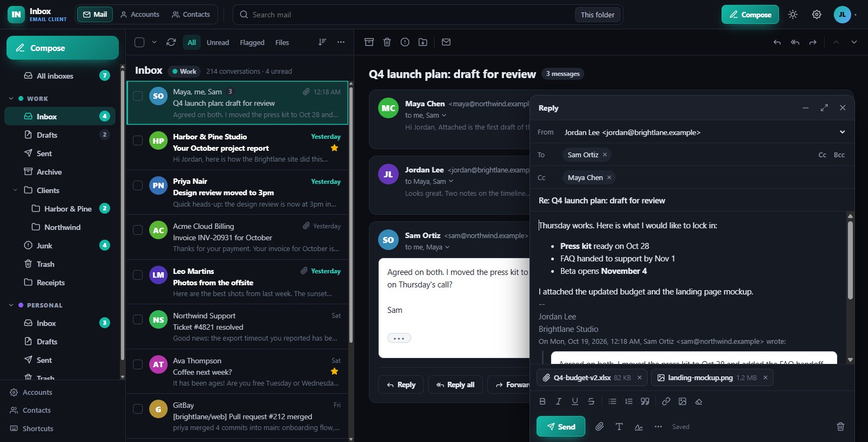Apply strikethrough in the reply editor
The height and width of the screenshot is (442, 868).
(591, 401)
